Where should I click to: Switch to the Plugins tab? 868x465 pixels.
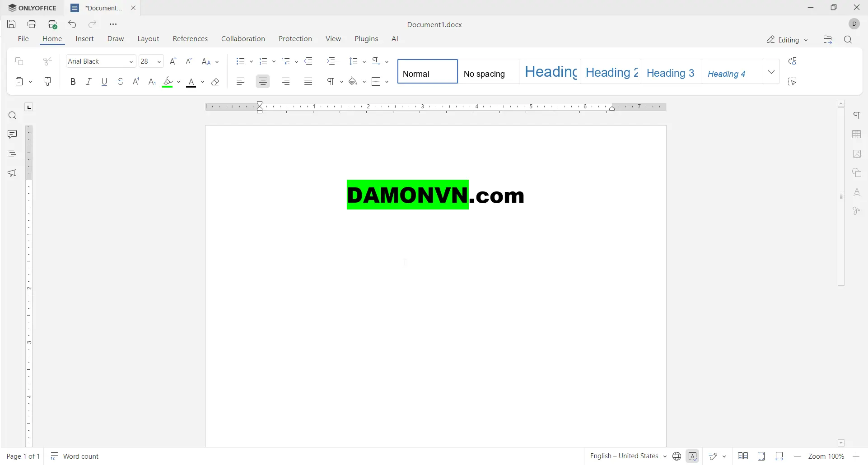(x=366, y=39)
